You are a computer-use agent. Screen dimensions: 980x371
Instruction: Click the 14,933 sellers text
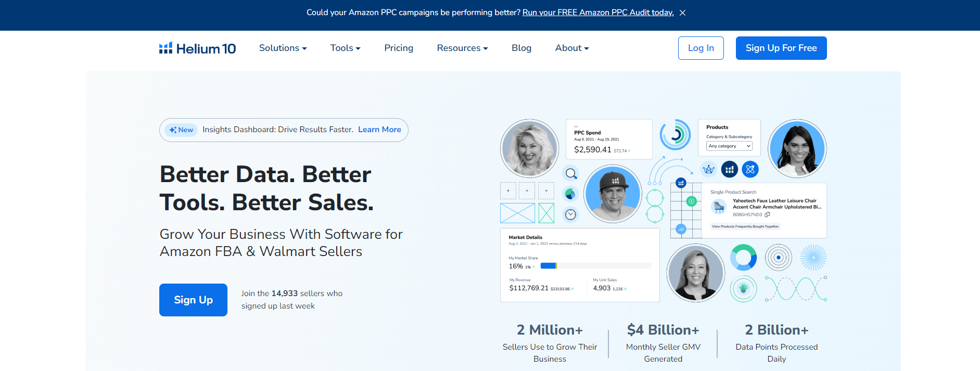pyautogui.click(x=292, y=300)
